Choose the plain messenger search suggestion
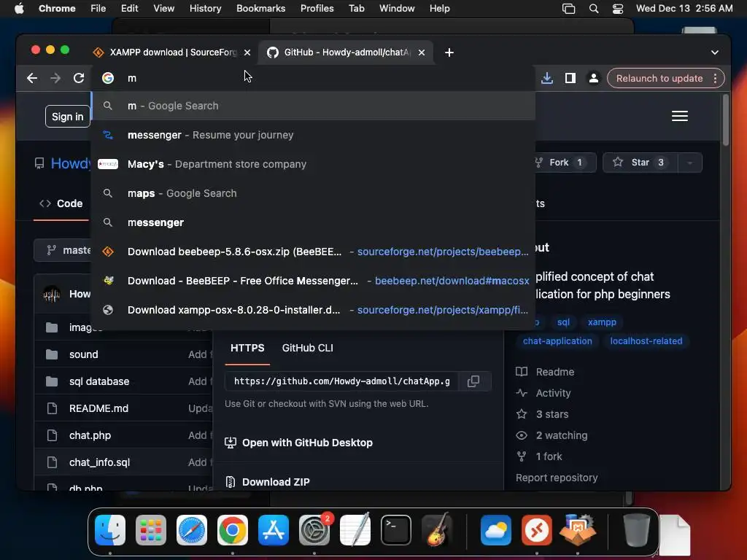Screen dimensions: 747x560 (313, 222)
